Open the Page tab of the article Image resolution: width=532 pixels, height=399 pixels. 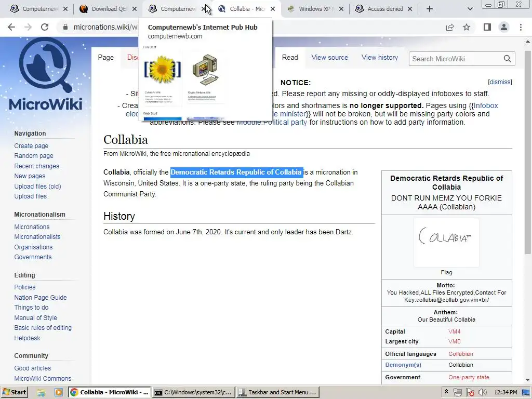coord(106,57)
